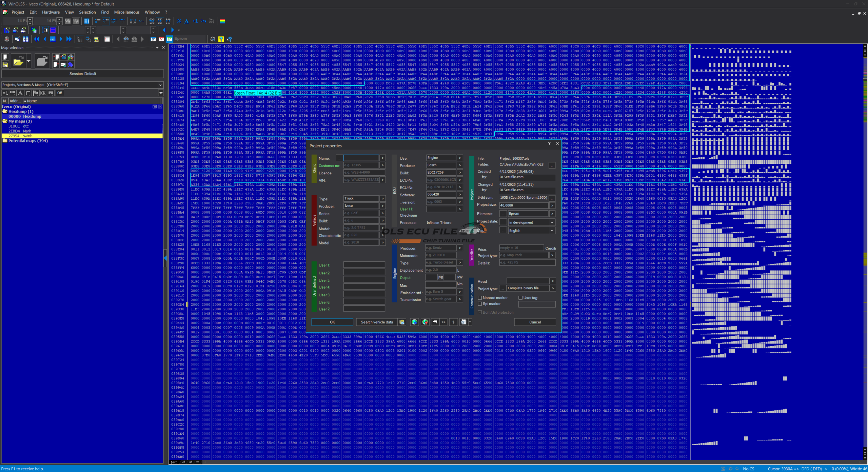
Task: Click the HiLo byte order icon
Action: point(133,21)
